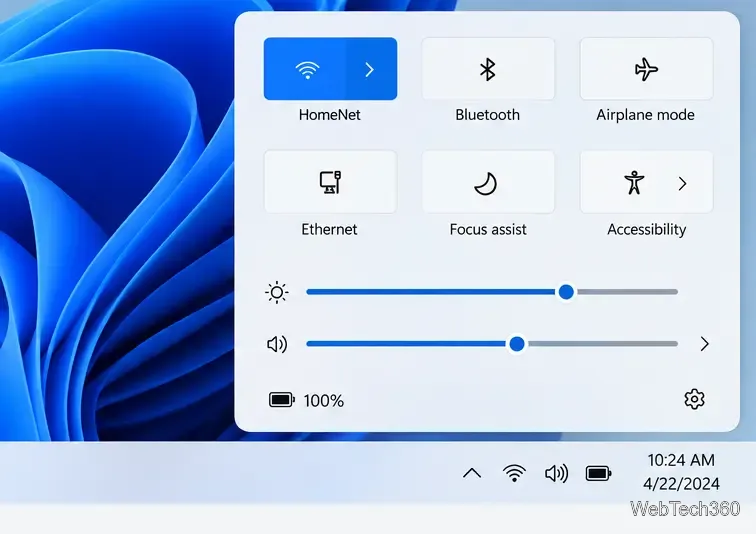
Task: Open clock showing 10:24 AM
Action: coord(681,460)
